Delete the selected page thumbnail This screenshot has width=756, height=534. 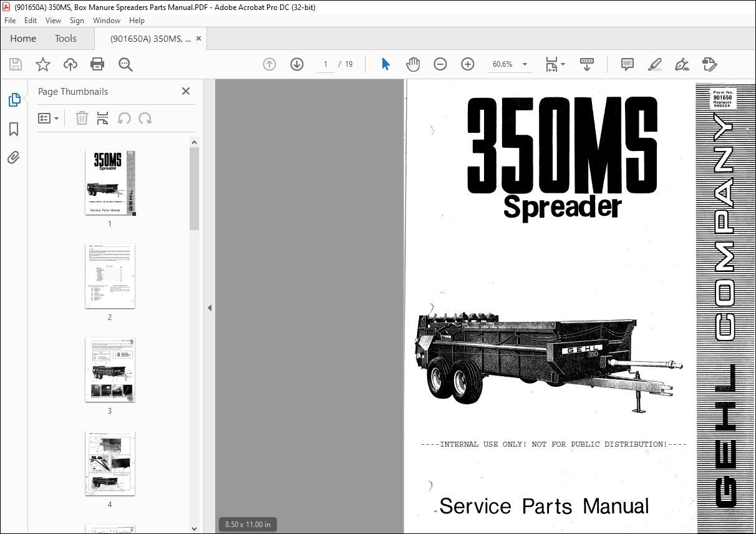(82, 118)
